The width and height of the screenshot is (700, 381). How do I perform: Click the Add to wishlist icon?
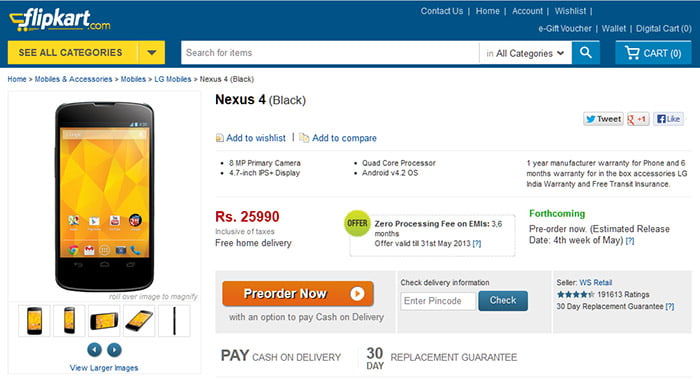click(219, 138)
